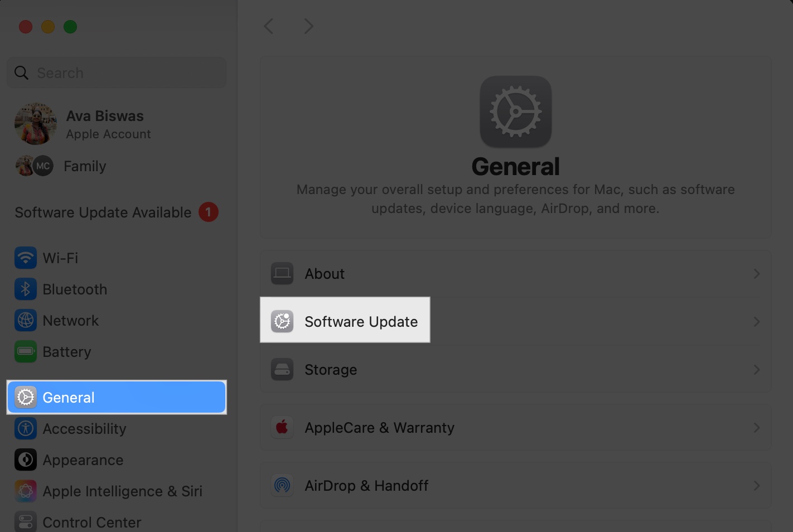This screenshot has height=532, width=793.
Task: Open Bluetooth settings via its sidebar icon
Action: (26, 289)
